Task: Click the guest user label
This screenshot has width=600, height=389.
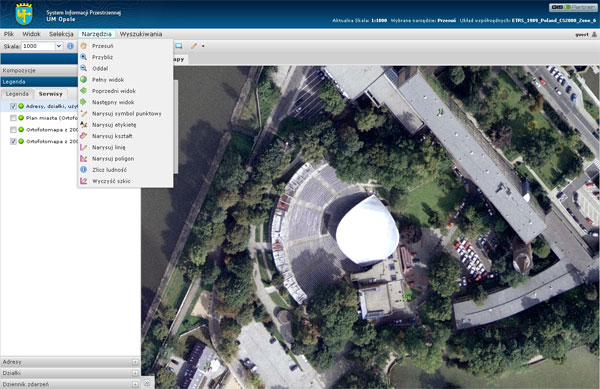Action: [x=582, y=34]
